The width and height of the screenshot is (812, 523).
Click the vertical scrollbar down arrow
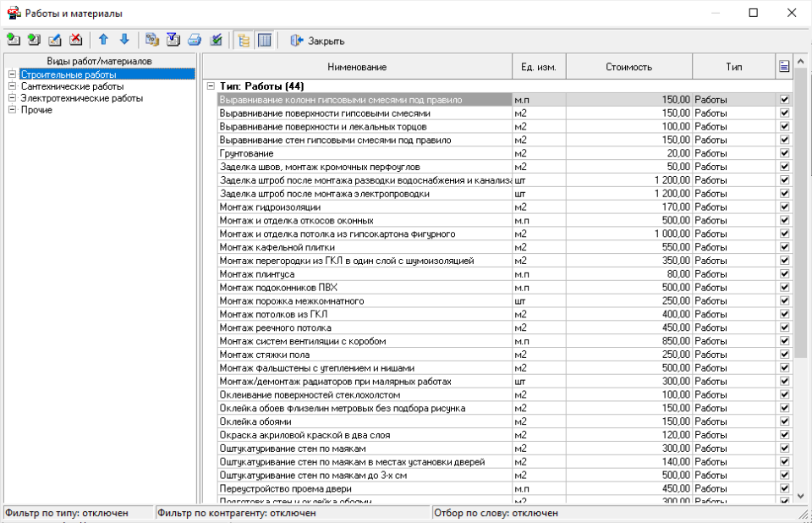coord(801,496)
